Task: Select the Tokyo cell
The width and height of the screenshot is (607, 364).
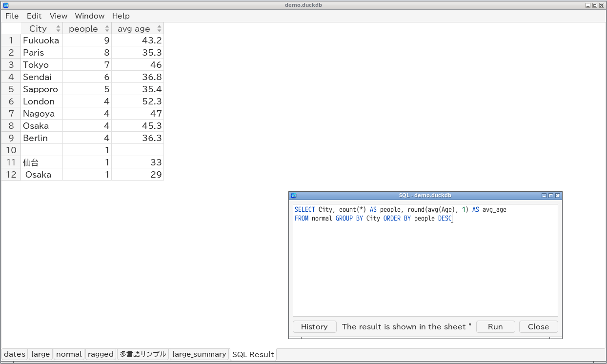Action: click(41, 65)
